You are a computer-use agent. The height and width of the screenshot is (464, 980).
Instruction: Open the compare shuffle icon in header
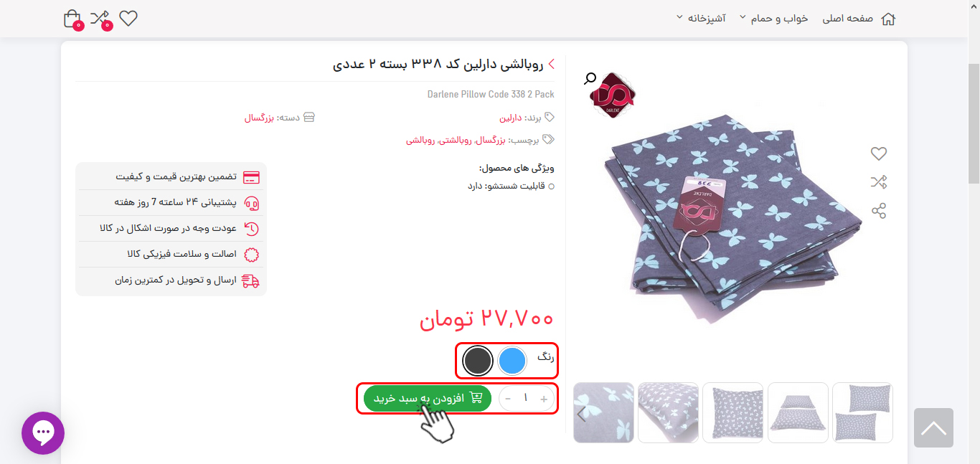[x=100, y=19]
